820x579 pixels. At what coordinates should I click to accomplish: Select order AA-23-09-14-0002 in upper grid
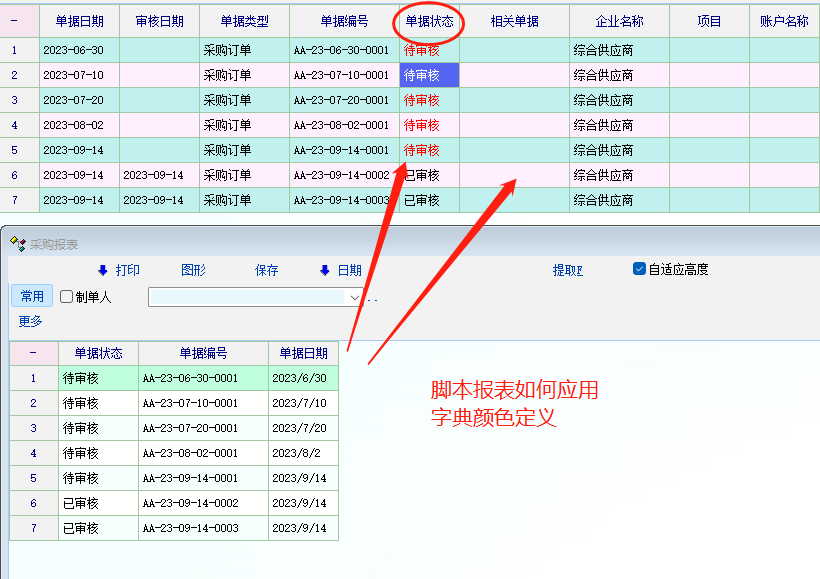pos(341,175)
